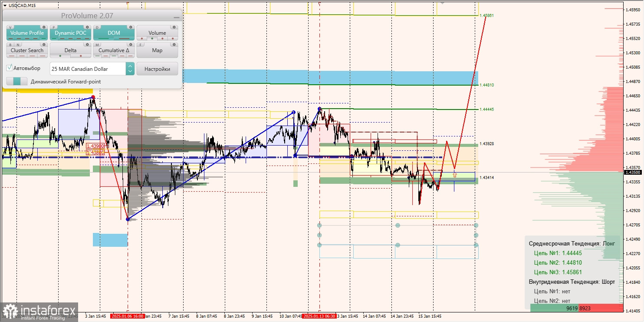Open Volume Profile gear settings
The image size is (644, 322).
tap(43, 27)
